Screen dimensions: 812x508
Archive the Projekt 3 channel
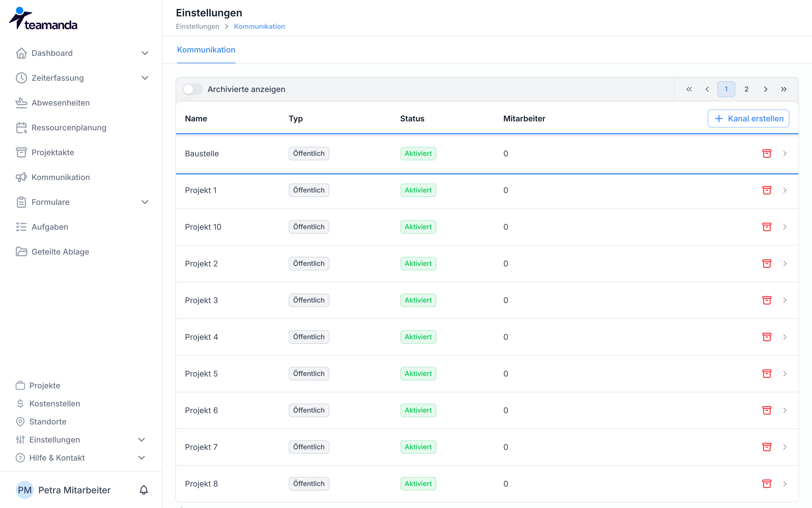pyautogui.click(x=767, y=300)
